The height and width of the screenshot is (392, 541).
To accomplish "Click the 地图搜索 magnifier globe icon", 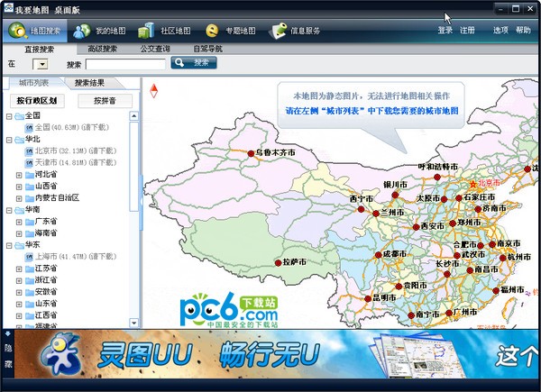I will tap(16, 30).
